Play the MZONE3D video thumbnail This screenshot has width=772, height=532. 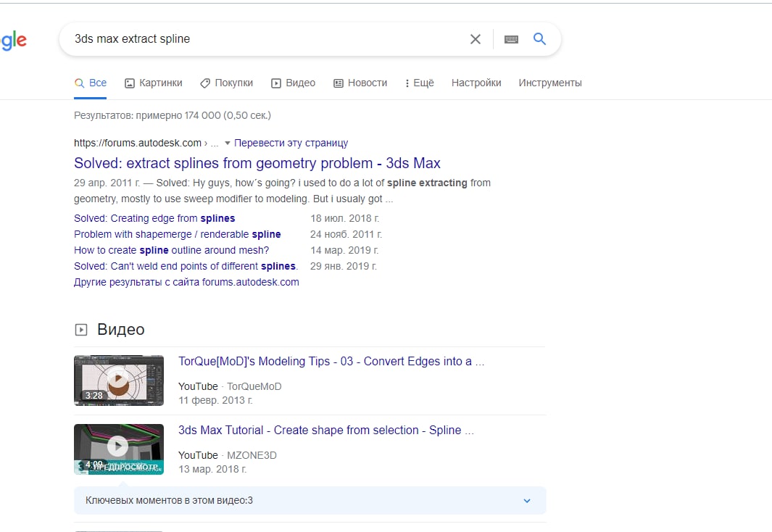(x=119, y=449)
